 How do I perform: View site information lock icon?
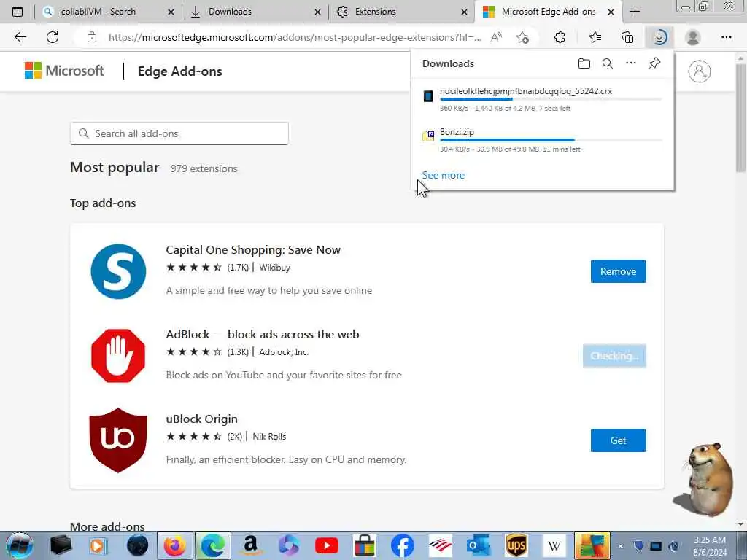[92, 37]
